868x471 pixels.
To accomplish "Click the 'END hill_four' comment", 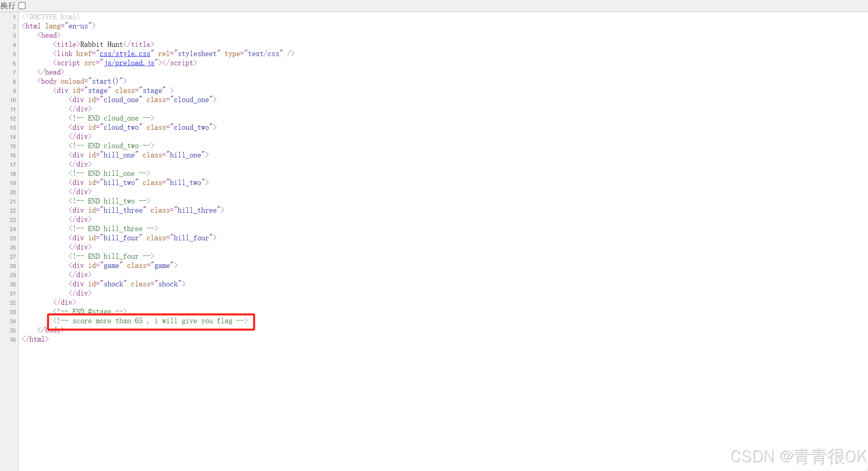I will point(111,256).
